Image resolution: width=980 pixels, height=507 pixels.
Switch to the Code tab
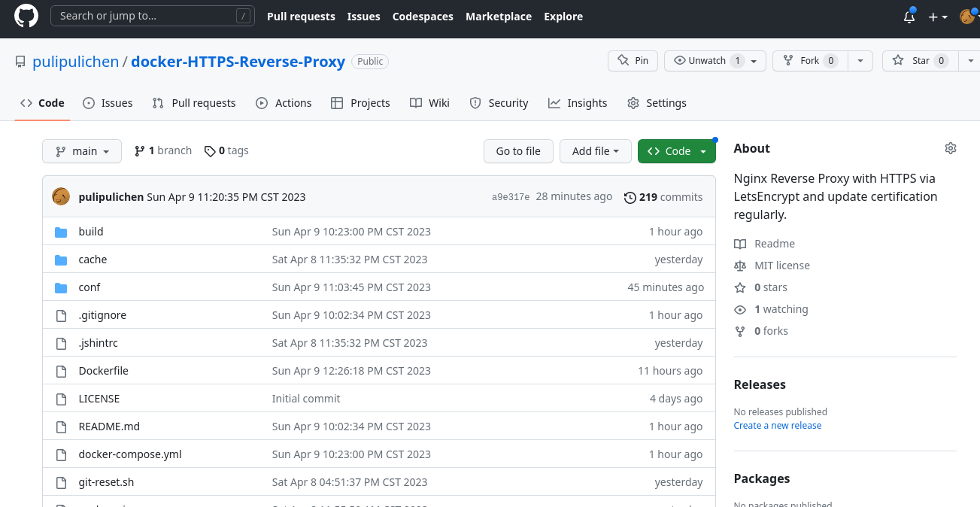[42, 103]
